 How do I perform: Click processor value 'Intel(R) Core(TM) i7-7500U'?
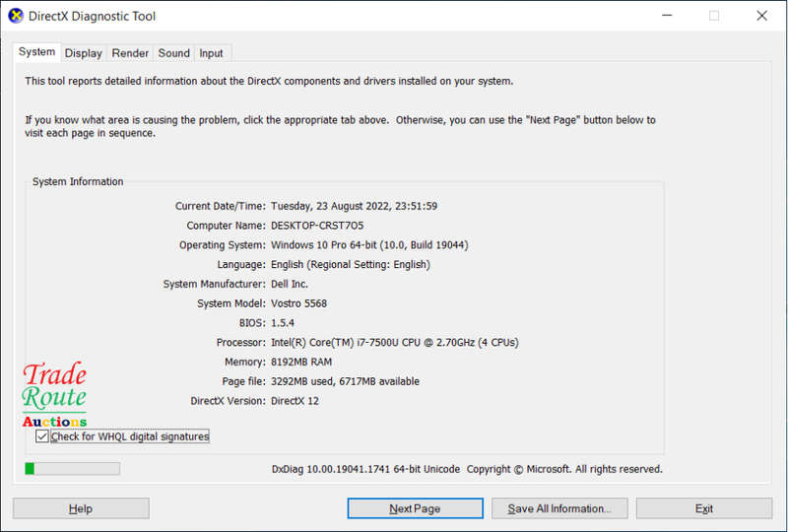coord(395,343)
